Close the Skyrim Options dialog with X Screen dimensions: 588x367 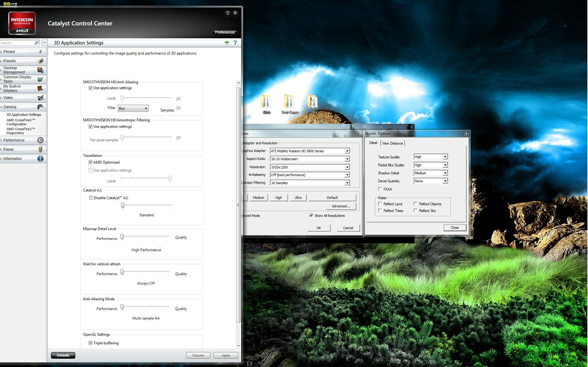point(466,134)
